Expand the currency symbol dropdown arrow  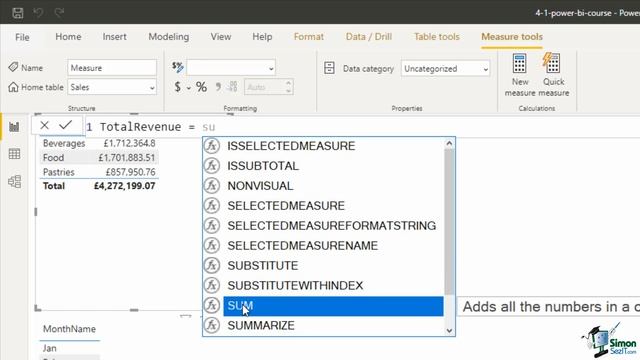click(x=189, y=88)
